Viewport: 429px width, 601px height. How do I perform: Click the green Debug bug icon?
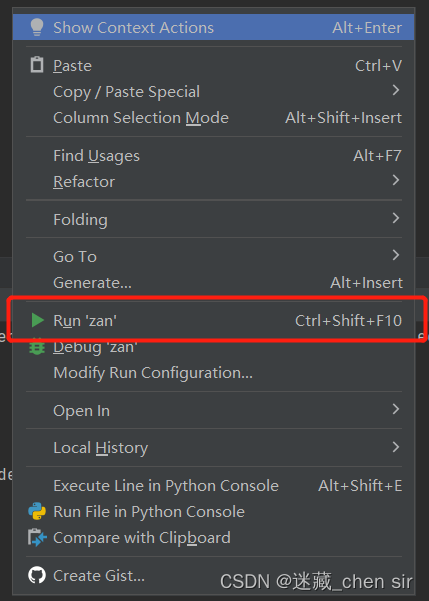click(x=37, y=346)
